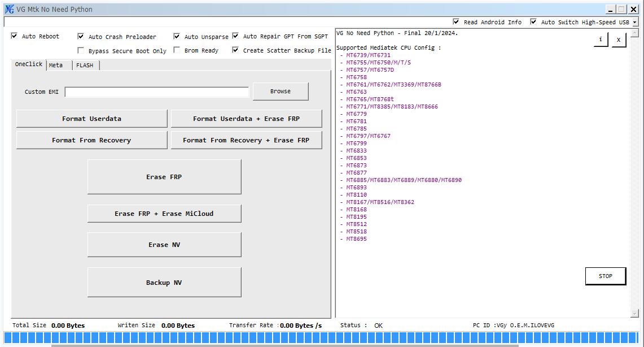Click the Transfer Rate value

[301, 326]
